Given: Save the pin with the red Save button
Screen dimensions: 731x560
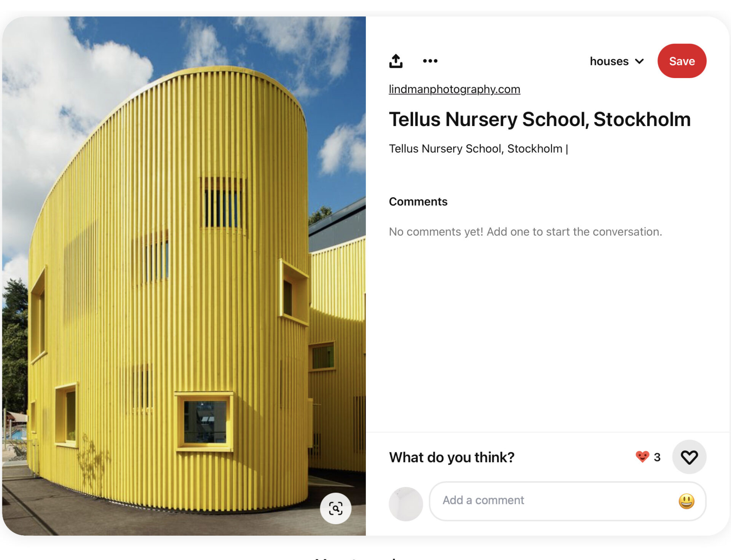Looking at the screenshot, I should pyautogui.click(x=682, y=61).
